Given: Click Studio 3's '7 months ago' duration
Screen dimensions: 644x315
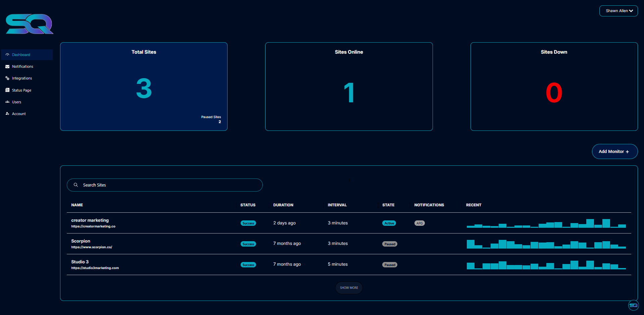Looking at the screenshot, I should pos(287,264).
